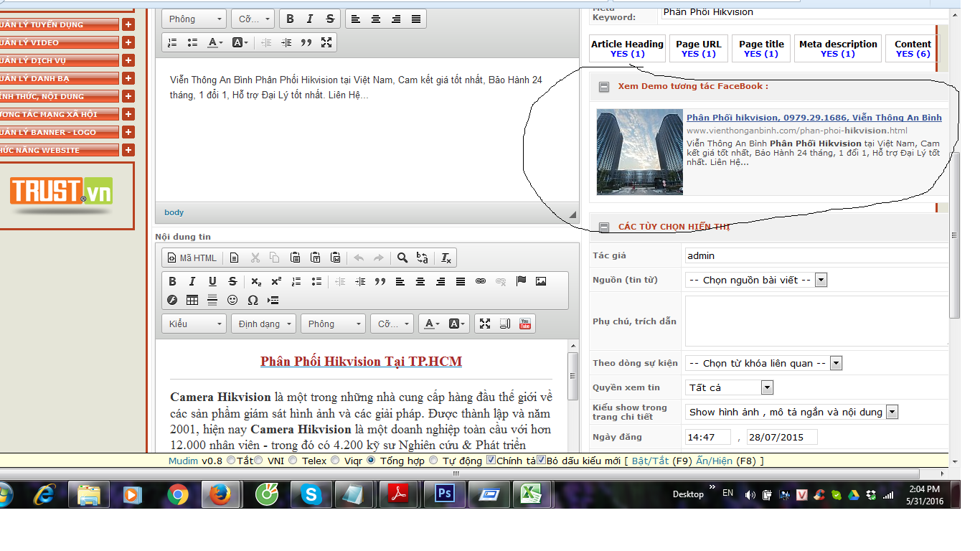Open the Quản lý Tuyển dụng menu
Image resolution: width=980 pixels, height=551 pixels.
point(59,24)
